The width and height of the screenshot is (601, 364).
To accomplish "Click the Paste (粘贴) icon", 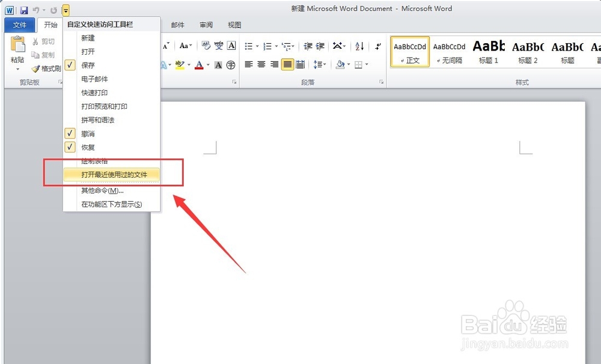I will [17, 44].
